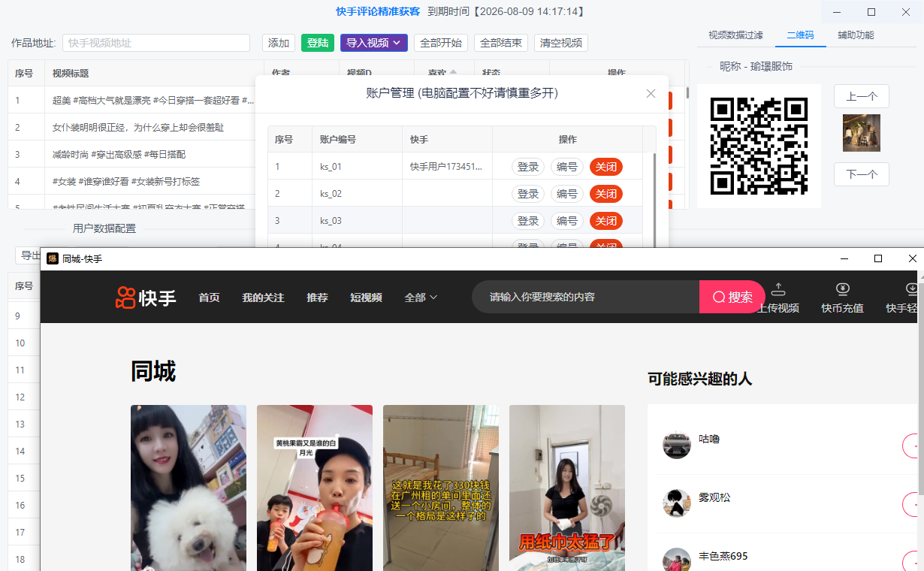Image resolution: width=924 pixels, height=571 pixels.
Task: Click 登录 for account ks_03
Action: 528,221
